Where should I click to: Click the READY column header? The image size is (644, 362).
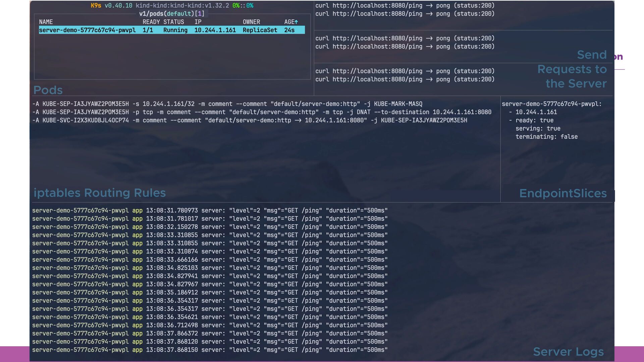pyautogui.click(x=151, y=22)
